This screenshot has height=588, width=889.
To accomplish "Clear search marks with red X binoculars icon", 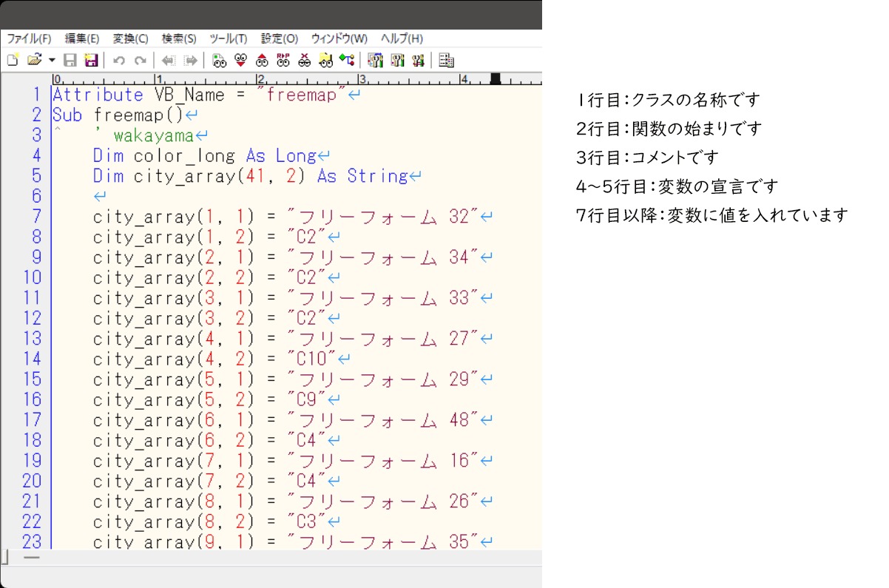I will (304, 60).
